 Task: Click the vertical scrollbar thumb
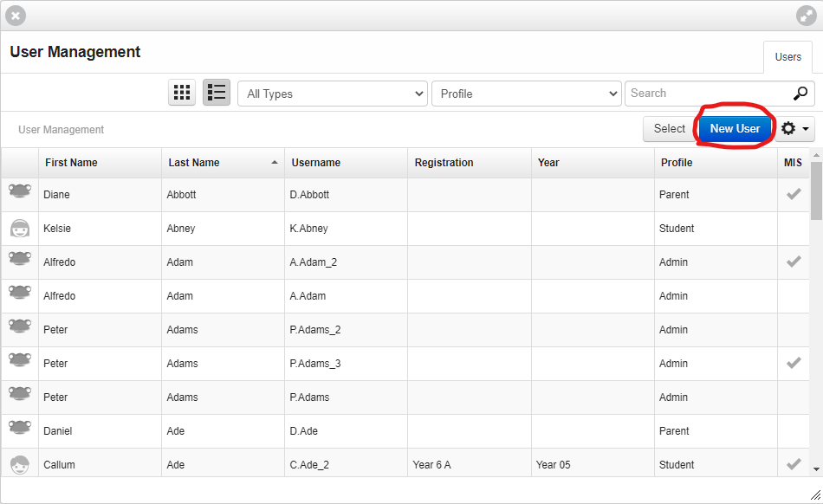point(816,191)
